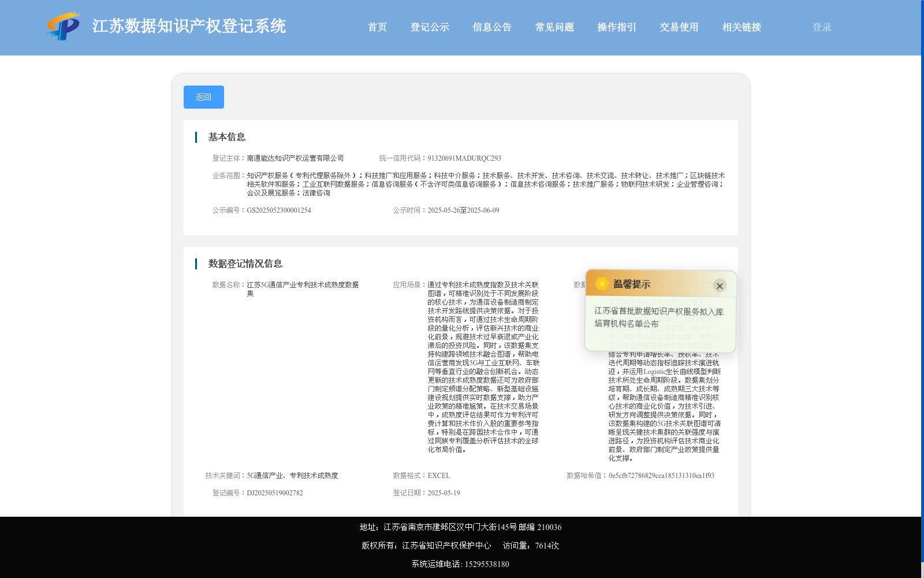Click the 江苏数据知识产权登记系统 title
Image resolution: width=924 pixels, height=578 pixels.
(189, 26)
